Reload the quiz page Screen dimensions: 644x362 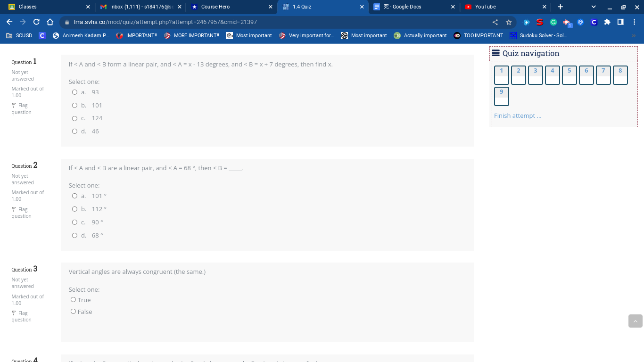tap(36, 22)
